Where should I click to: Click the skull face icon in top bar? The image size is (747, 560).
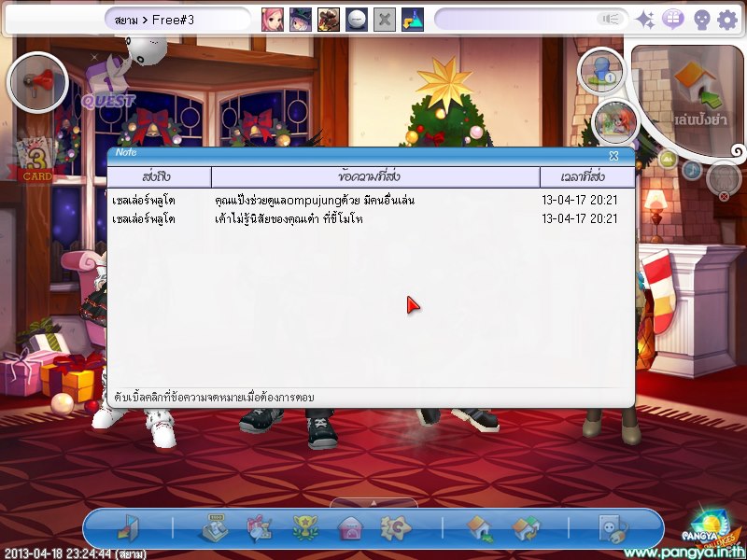point(701,21)
